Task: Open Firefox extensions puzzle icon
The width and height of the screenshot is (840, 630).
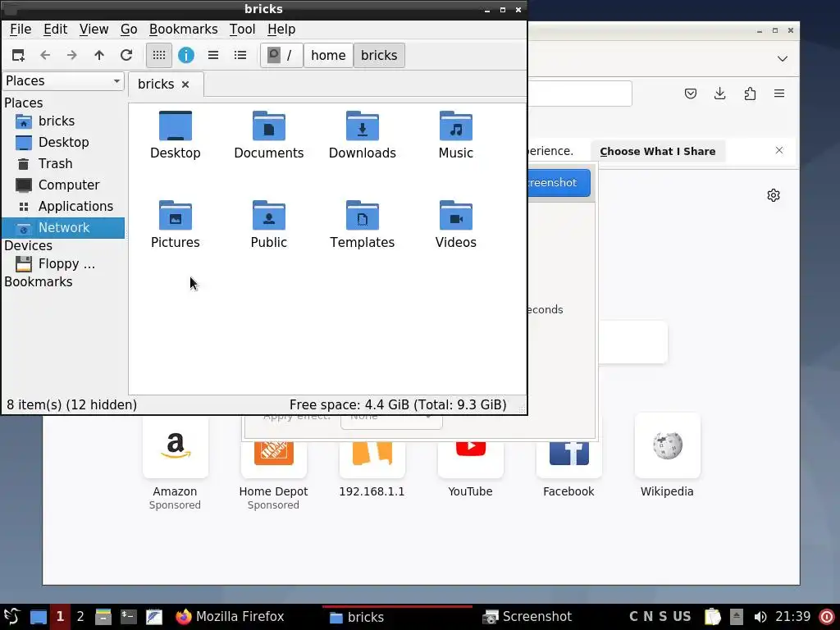Action: [750, 94]
